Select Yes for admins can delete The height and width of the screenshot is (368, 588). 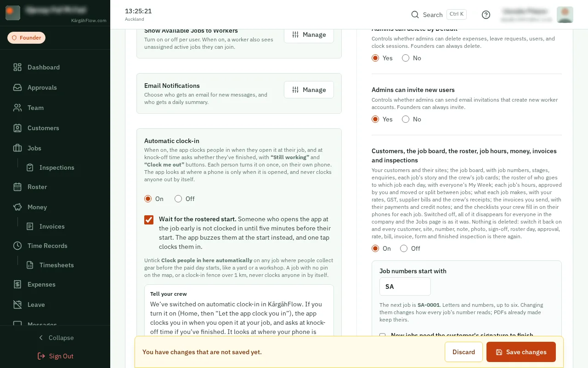(x=375, y=58)
